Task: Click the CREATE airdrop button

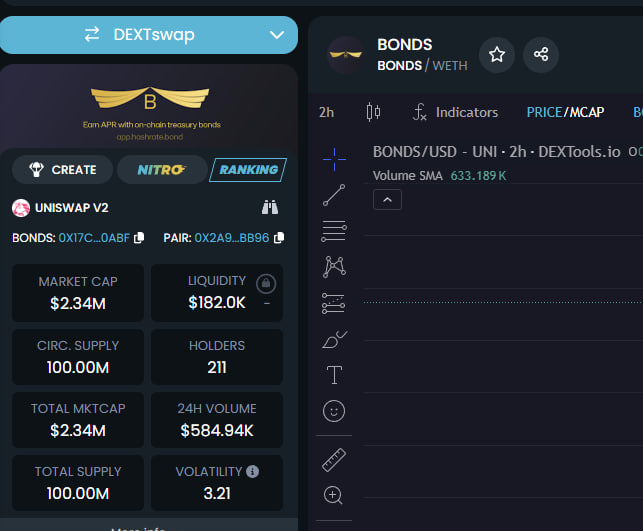Action: pyautogui.click(x=62, y=169)
